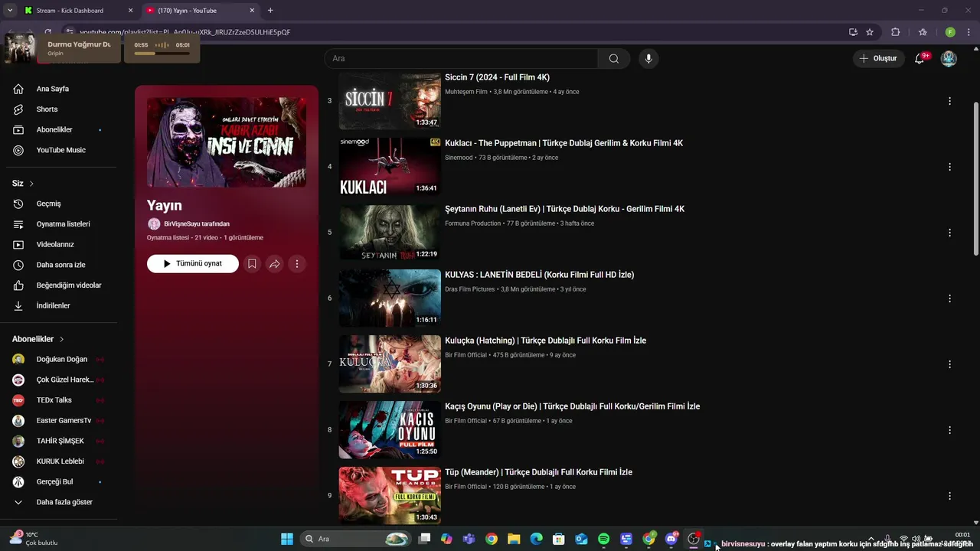Open Muhteşem Film channel link
This screenshot has width=980, height=551.
(x=466, y=92)
